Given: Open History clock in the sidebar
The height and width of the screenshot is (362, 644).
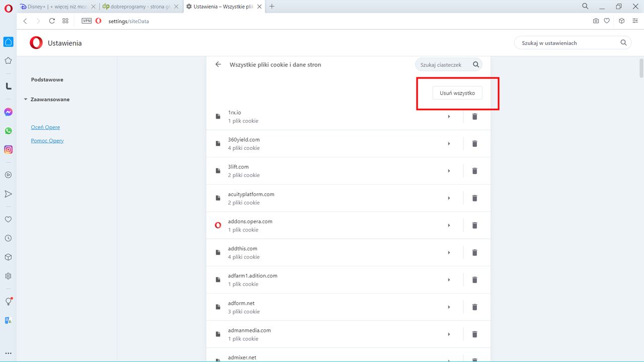Looking at the screenshot, I should click(8, 238).
